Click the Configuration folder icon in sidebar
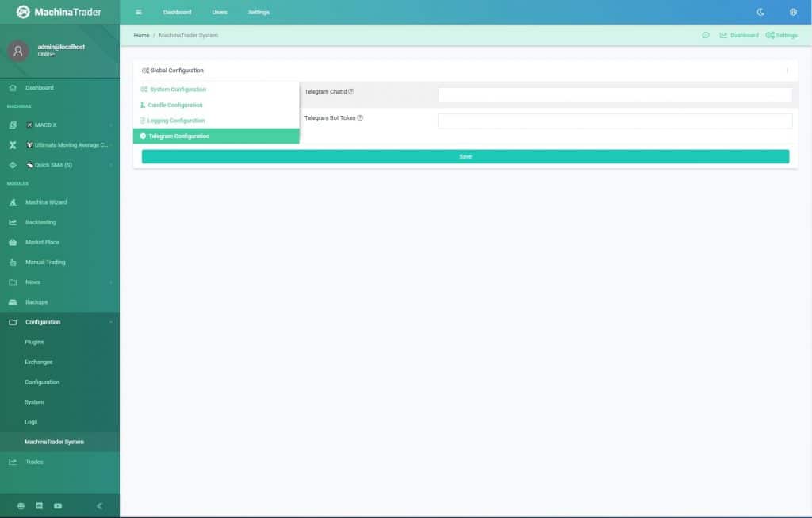812x518 pixels. click(13, 322)
